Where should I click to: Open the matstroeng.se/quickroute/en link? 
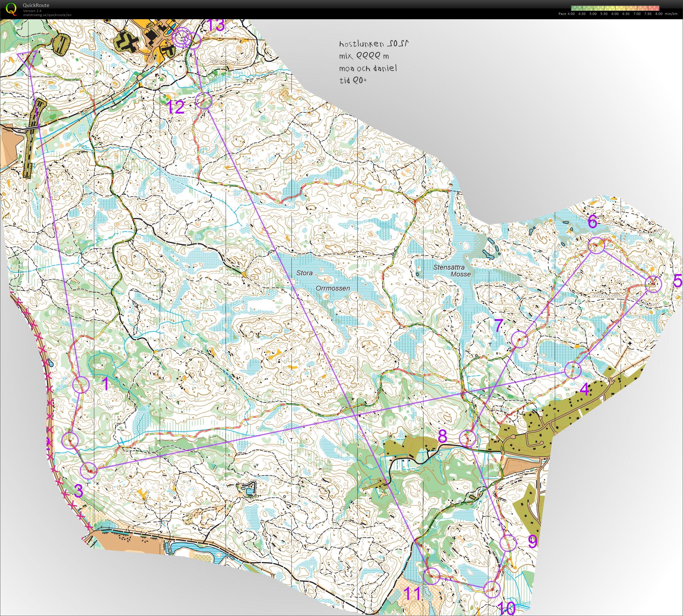point(47,15)
